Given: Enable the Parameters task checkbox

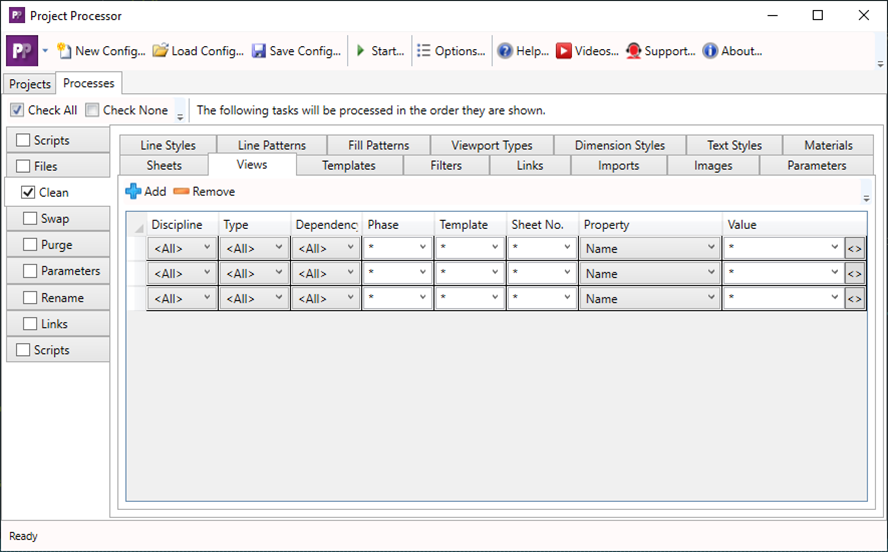Looking at the screenshot, I should tap(30, 271).
